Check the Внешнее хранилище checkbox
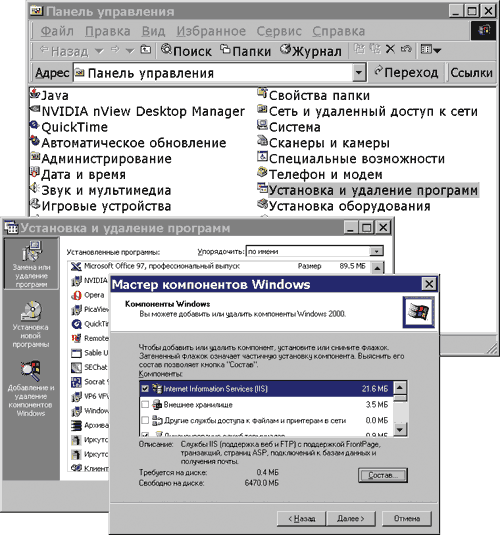Viewport: 500px width, 535px height. tap(145, 404)
